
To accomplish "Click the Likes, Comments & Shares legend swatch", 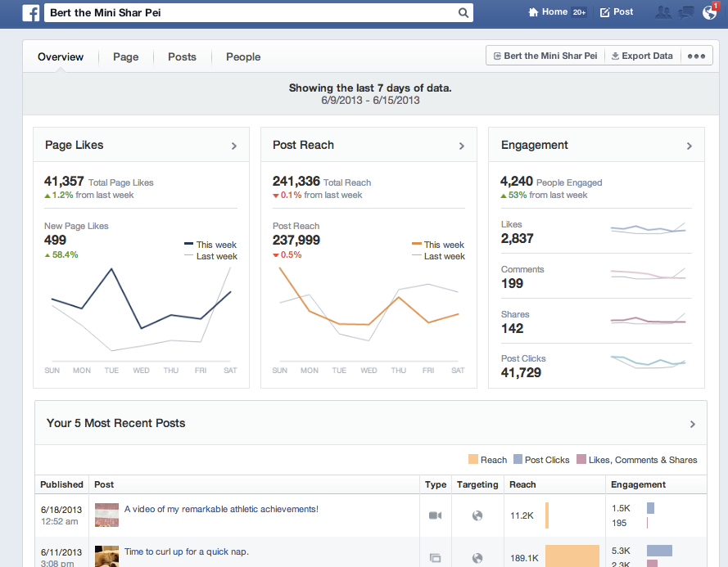I will click(581, 459).
